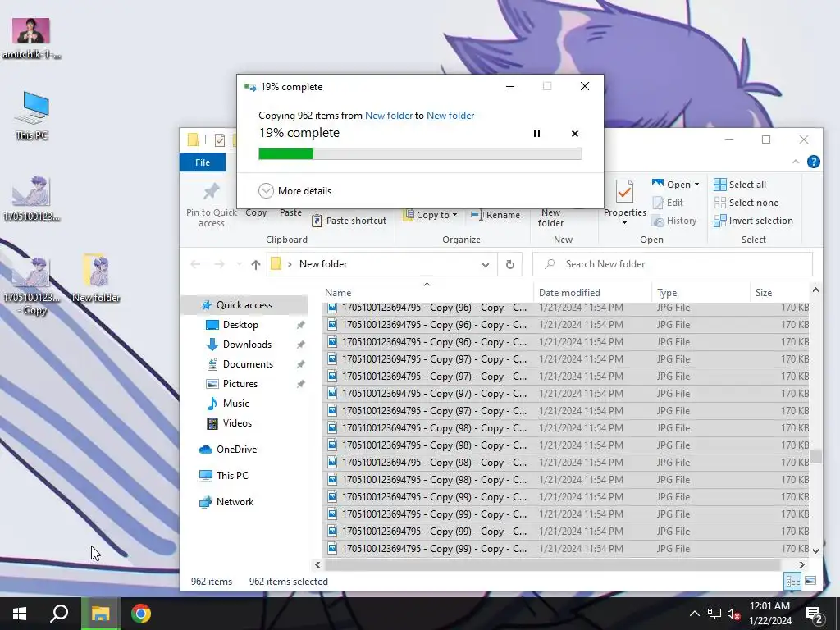Click Invert selection

(753, 221)
